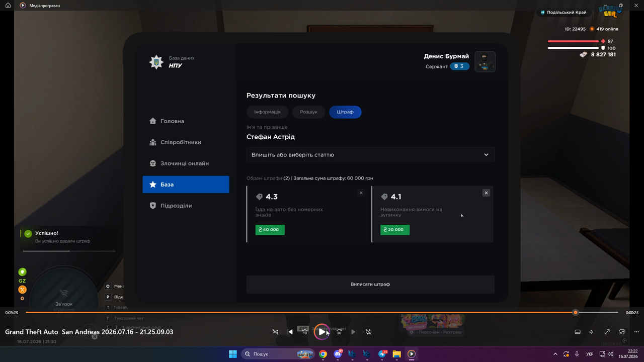Click the ₴ 40 000 fine amount badge
The height and width of the screenshot is (362, 644).
click(x=270, y=229)
